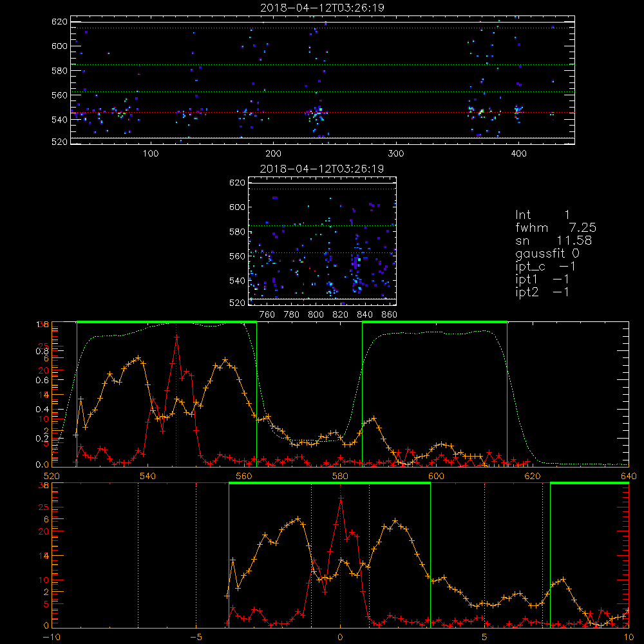Click the red curve's highest peak in the profile plot
Screen dimensions: 644x644
176,337
